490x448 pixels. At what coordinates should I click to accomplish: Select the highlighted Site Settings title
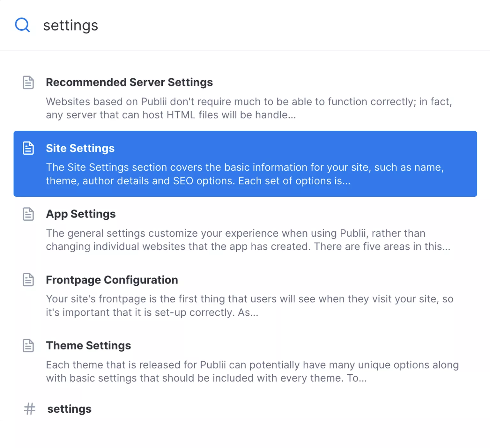pyautogui.click(x=80, y=148)
